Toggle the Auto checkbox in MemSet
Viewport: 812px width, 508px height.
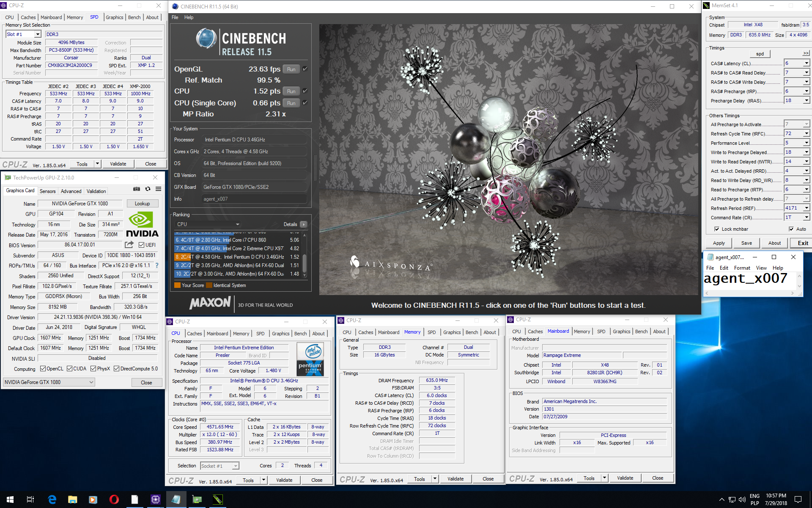point(791,229)
